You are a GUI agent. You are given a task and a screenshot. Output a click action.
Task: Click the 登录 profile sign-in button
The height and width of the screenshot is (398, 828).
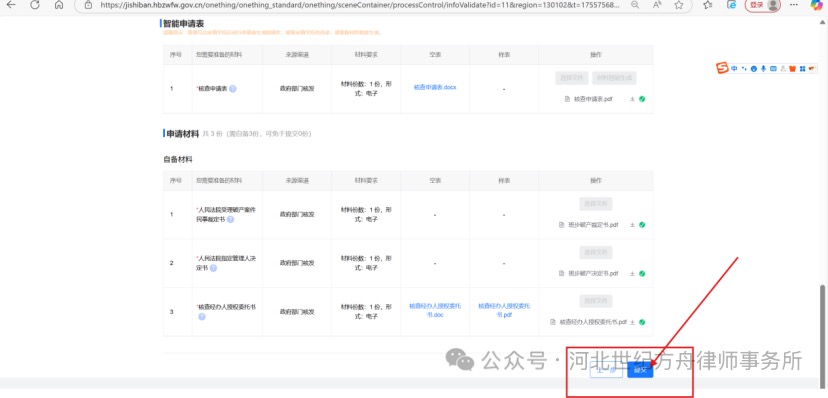tap(762, 5)
